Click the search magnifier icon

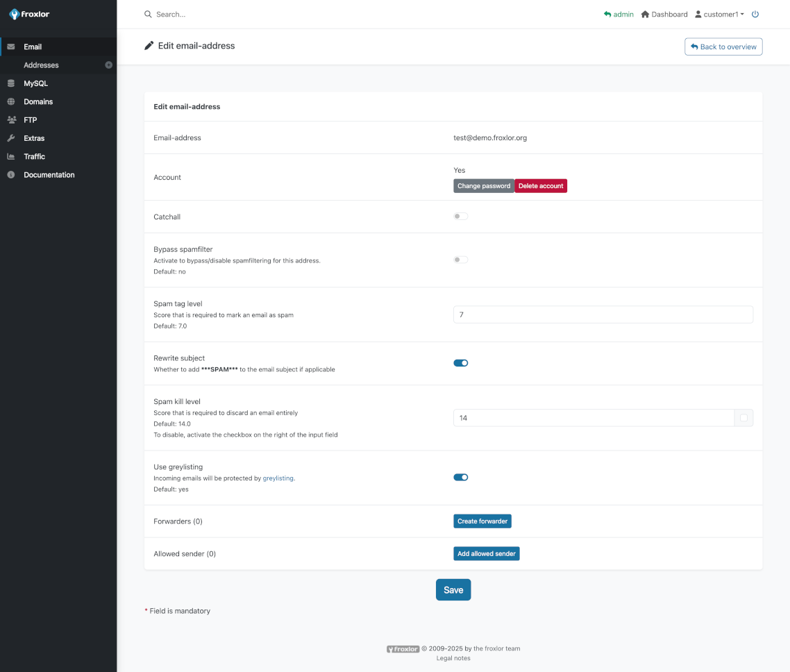[x=147, y=14]
